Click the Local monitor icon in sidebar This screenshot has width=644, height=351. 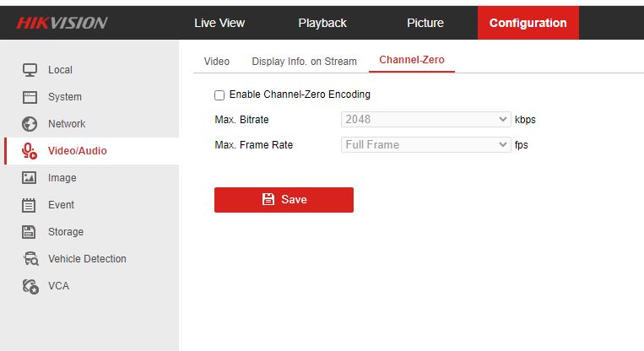pos(30,70)
